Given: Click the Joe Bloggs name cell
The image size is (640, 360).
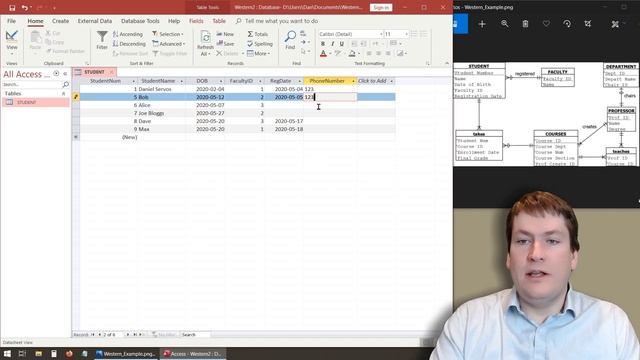Looking at the screenshot, I should coord(161,113).
